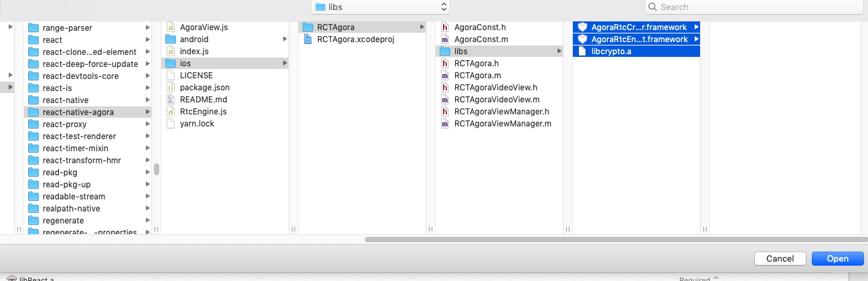
Task: Expand the react-is folder arrow
Action: (x=147, y=88)
